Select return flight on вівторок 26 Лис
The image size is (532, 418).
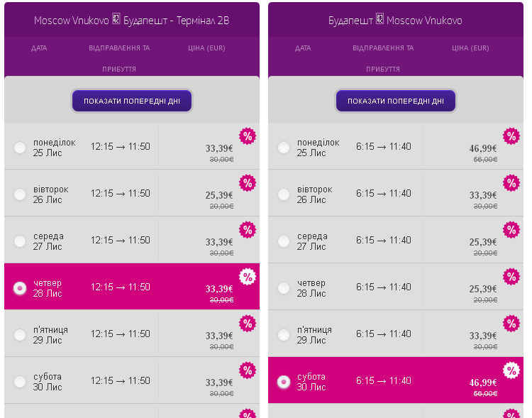[x=284, y=194]
